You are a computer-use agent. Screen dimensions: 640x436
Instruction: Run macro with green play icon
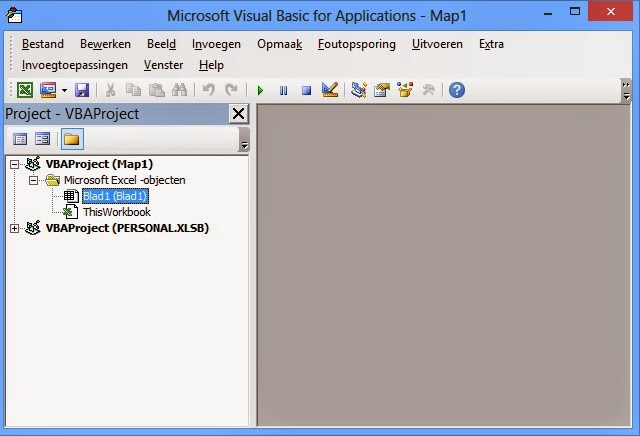click(x=260, y=90)
